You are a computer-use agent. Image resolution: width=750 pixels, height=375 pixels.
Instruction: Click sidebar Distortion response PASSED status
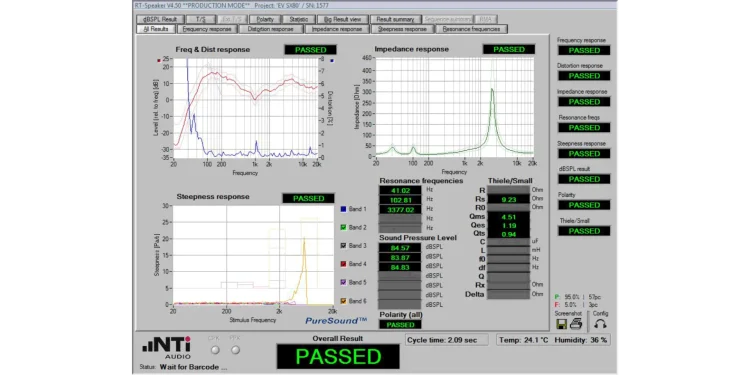(584, 76)
